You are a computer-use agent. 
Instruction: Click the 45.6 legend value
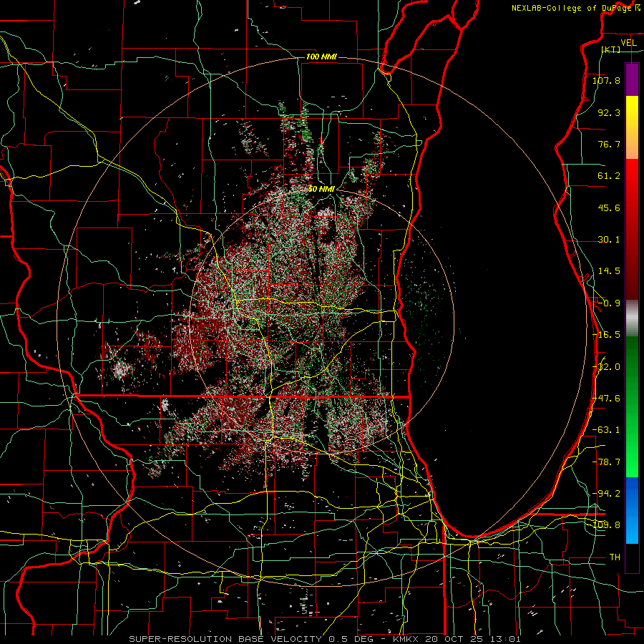tap(609, 208)
